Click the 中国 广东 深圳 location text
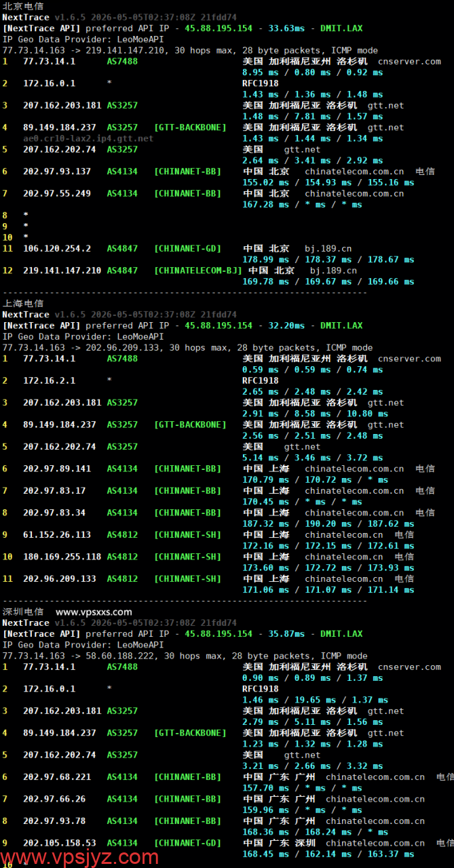 pos(279,843)
